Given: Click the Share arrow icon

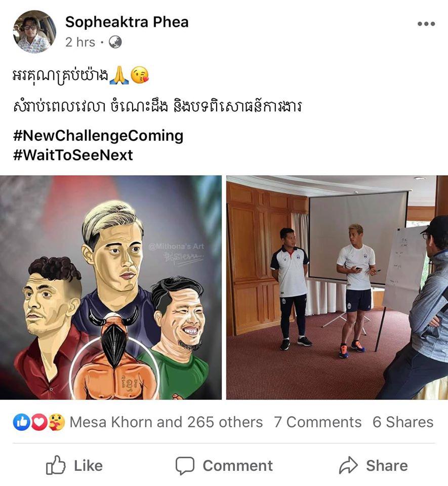Looking at the screenshot, I should (349, 465).
